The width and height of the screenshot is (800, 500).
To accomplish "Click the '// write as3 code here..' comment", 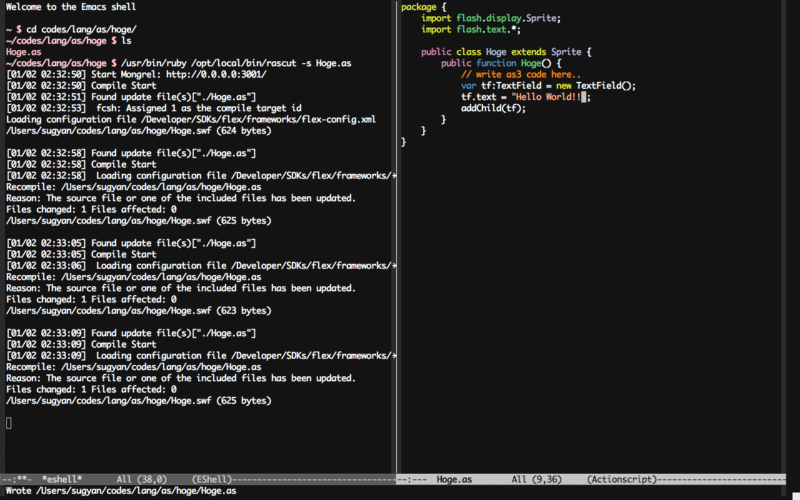I will click(521, 74).
